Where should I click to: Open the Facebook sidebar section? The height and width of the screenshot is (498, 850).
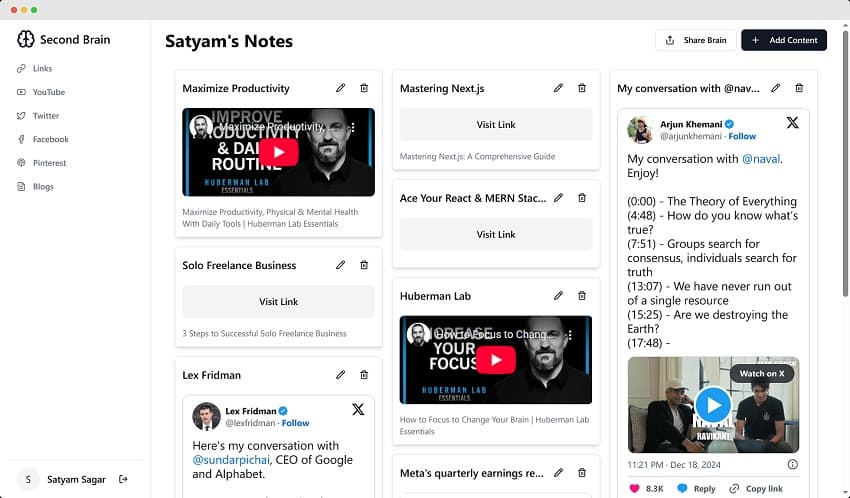coord(43,139)
